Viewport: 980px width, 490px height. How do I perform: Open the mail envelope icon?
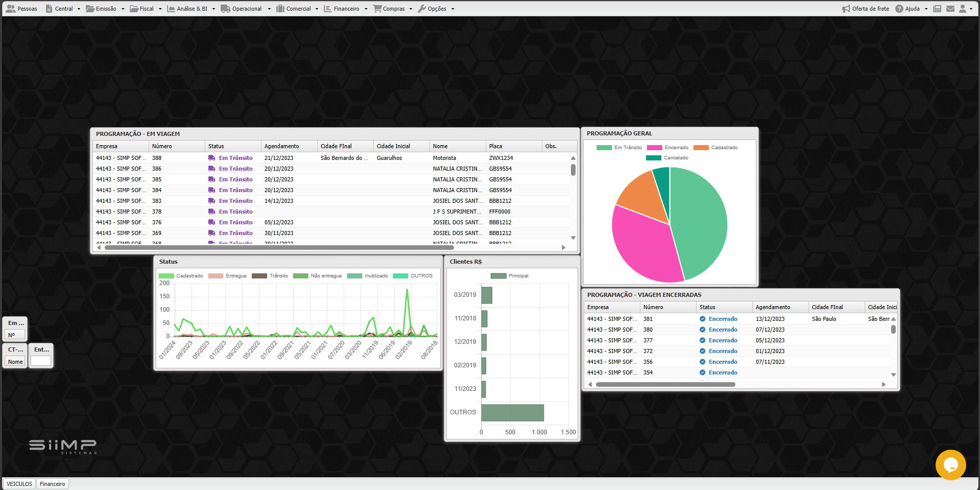[950, 9]
